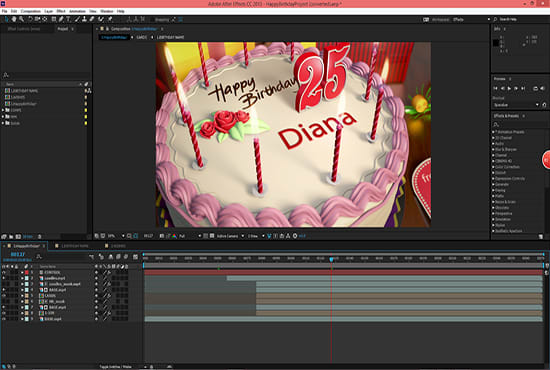Image resolution: width=550 pixels, height=370 pixels.
Task: Select the Hand tool
Action: (14, 19)
